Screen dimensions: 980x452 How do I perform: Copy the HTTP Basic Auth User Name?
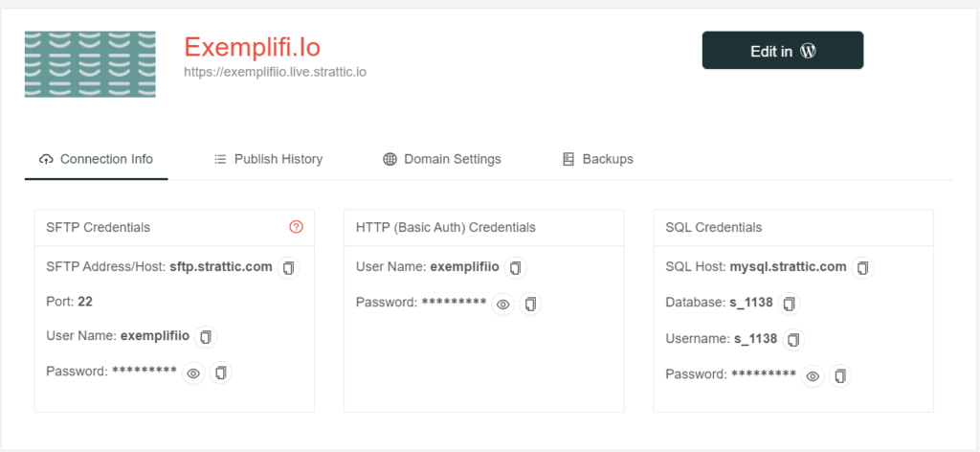pos(515,267)
